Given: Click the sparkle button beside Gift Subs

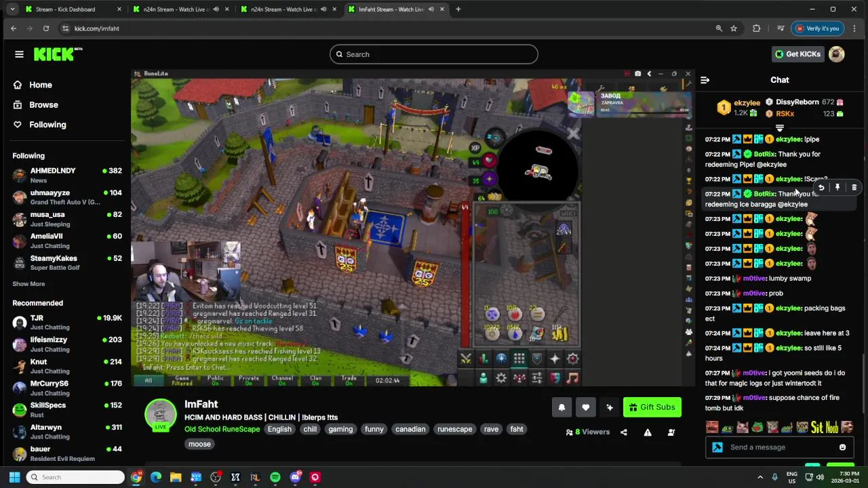Looking at the screenshot, I should click(610, 407).
